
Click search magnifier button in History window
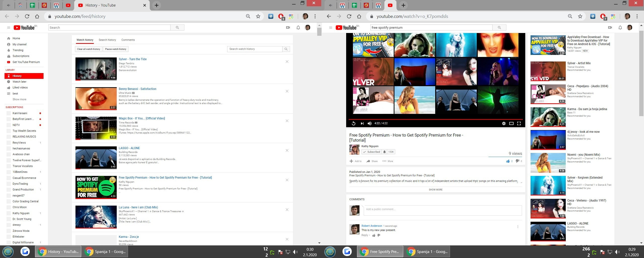pyautogui.click(x=177, y=27)
